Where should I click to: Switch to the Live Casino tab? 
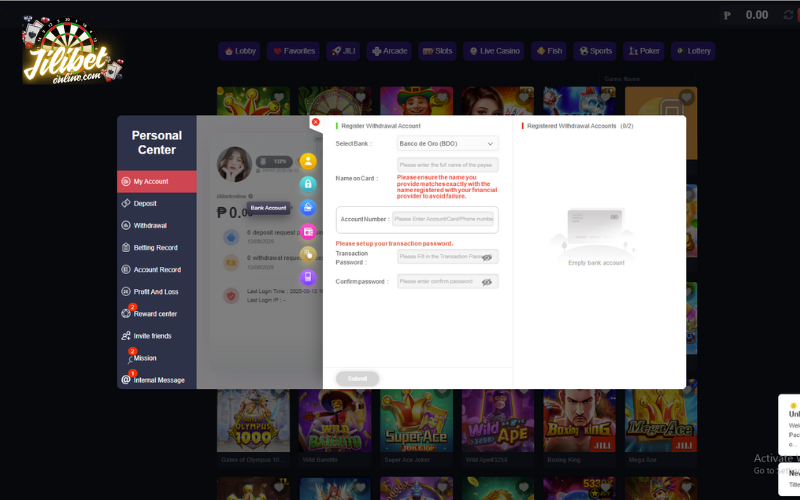[493, 51]
